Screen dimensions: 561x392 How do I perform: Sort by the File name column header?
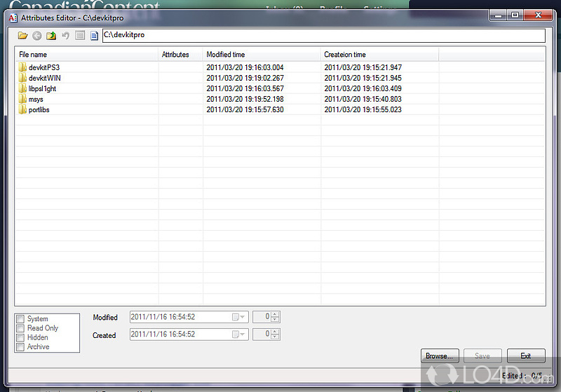[x=86, y=55]
